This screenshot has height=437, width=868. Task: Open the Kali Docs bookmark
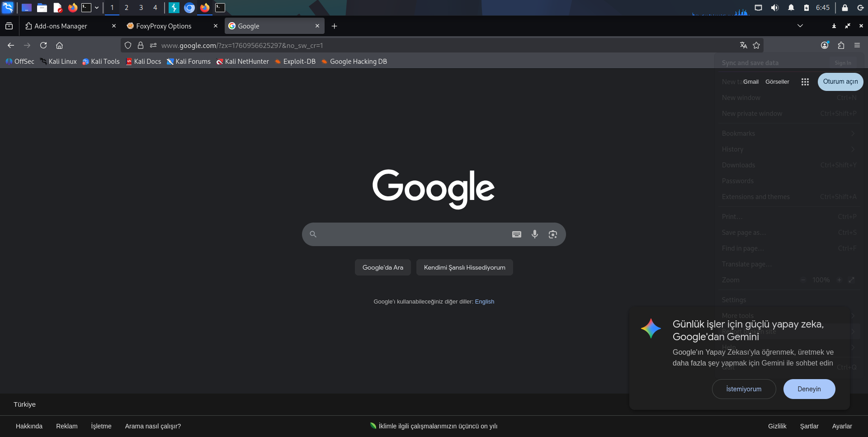(143, 62)
